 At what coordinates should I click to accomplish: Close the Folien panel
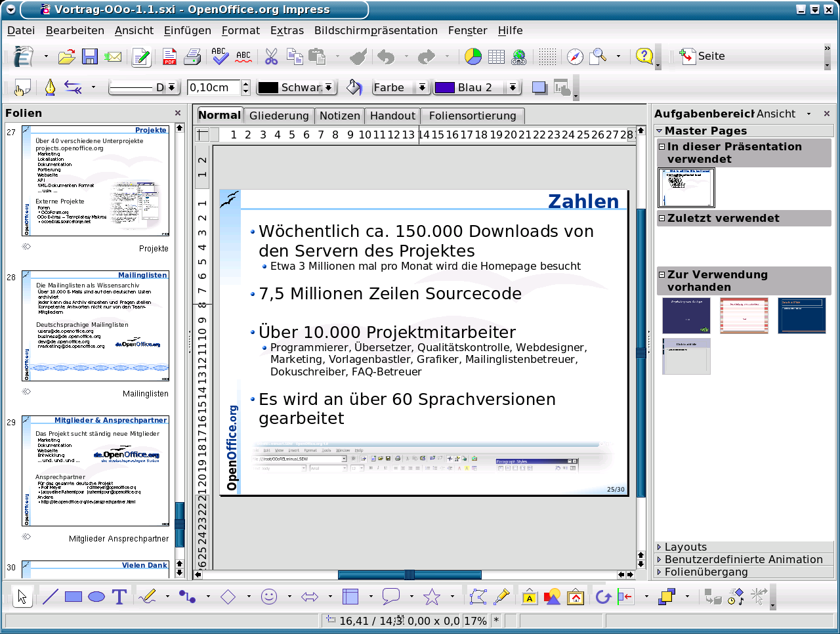pyautogui.click(x=177, y=113)
